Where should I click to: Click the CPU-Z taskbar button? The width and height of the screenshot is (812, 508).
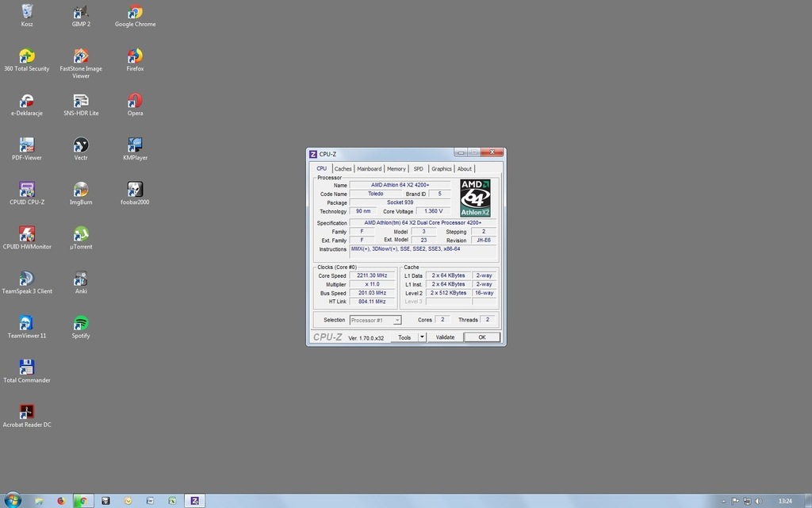pyautogui.click(x=195, y=501)
